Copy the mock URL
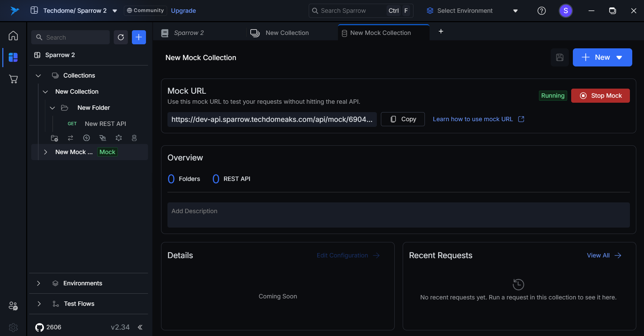The width and height of the screenshot is (644, 336). point(403,119)
